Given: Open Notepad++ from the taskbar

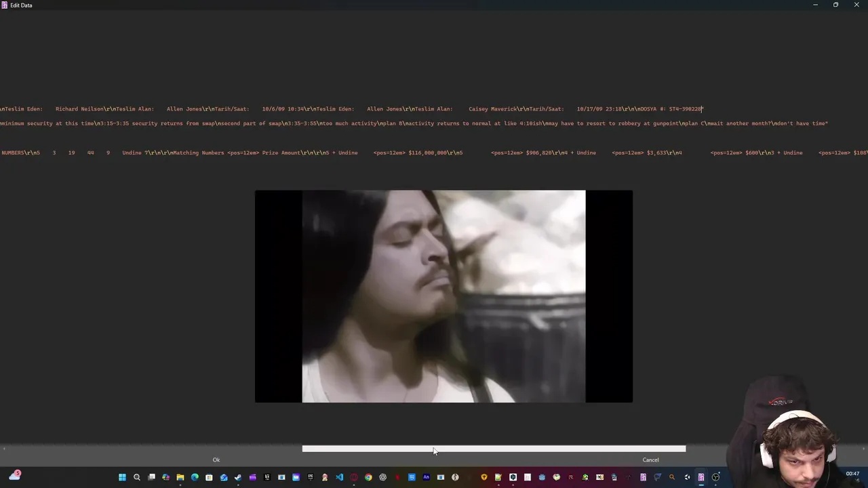Looking at the screenshot, I should pos(498,477).
